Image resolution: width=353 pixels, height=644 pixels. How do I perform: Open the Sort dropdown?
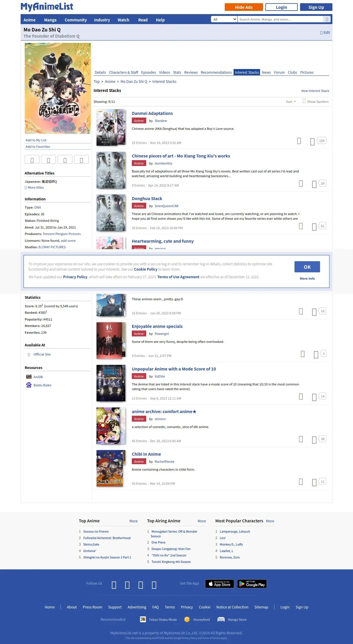[291, 102]
